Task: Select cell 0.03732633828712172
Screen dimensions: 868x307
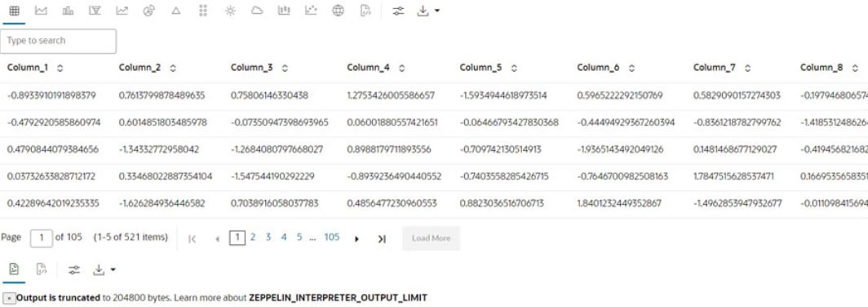Action: coord(51,176)
